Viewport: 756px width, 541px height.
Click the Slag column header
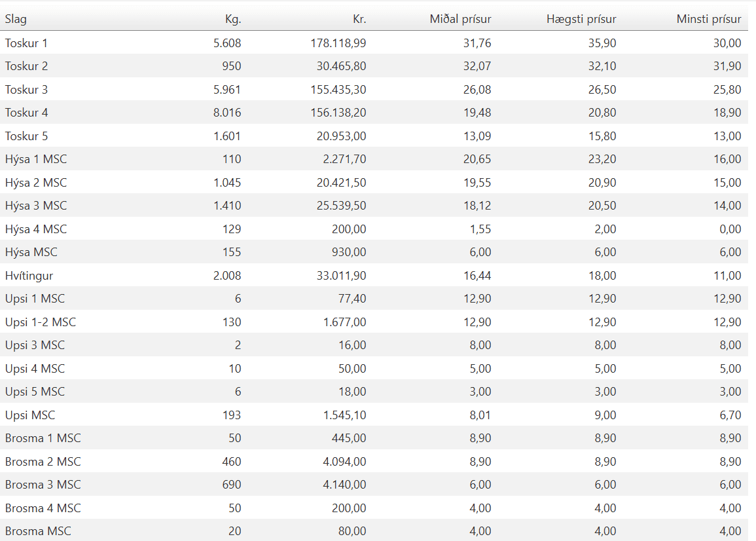pos(16,19)
